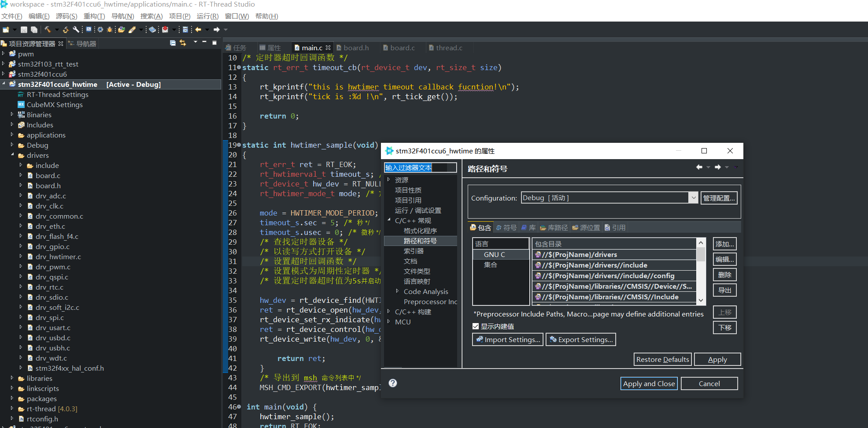Screen dimensions: 868x428
Task: Switch to the 导航器 view tab
Action: click(82, 44)
